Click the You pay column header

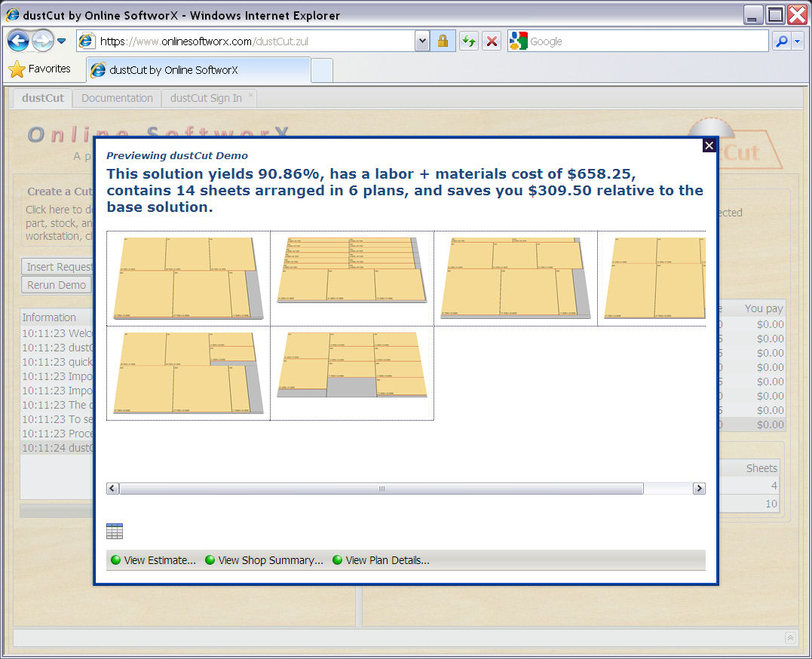764,308
